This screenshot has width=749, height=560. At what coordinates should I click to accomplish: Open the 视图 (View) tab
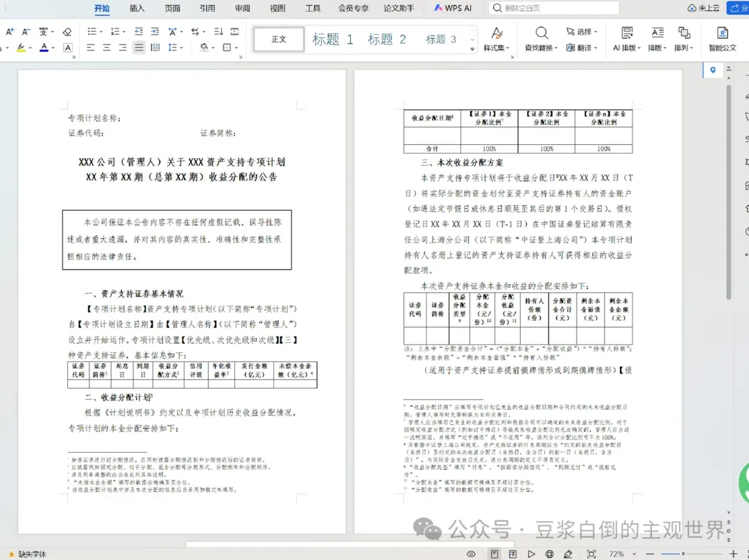click(x=277, y=8)
